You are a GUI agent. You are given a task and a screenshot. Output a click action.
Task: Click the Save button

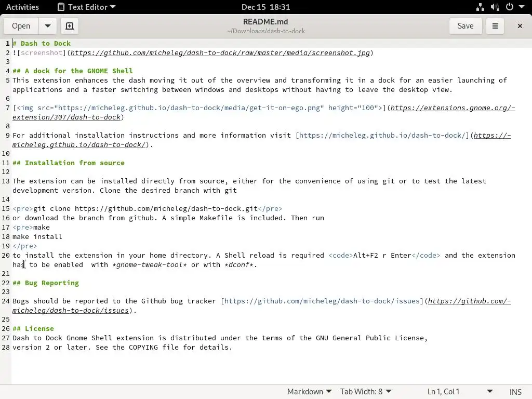[465, 26]
